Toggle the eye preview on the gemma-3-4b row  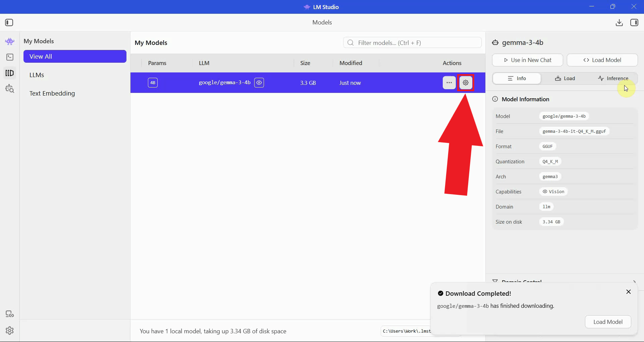[x=259, y=82]
